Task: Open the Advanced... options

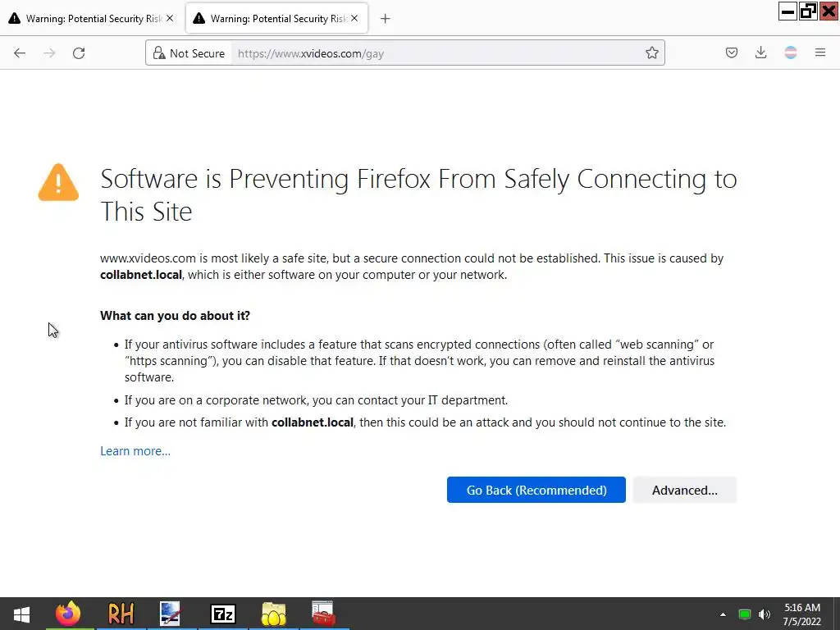Action: tap(685, 490)
